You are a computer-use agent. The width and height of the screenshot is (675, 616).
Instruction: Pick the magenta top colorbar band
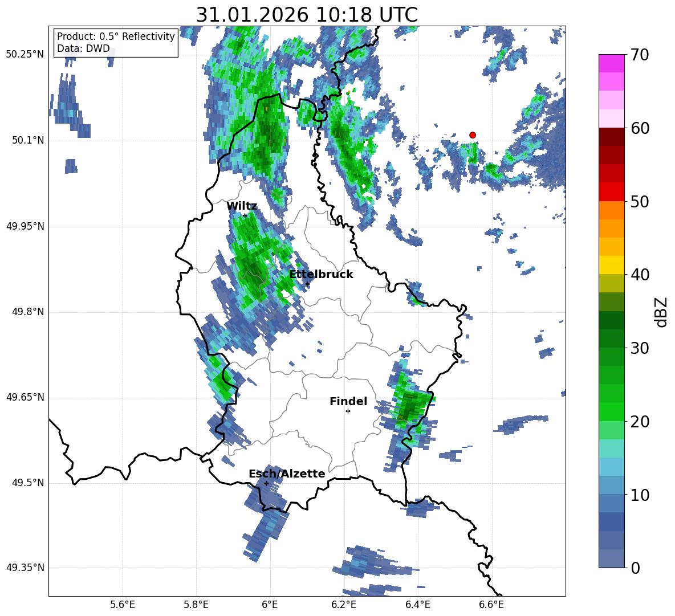(611, 63)
